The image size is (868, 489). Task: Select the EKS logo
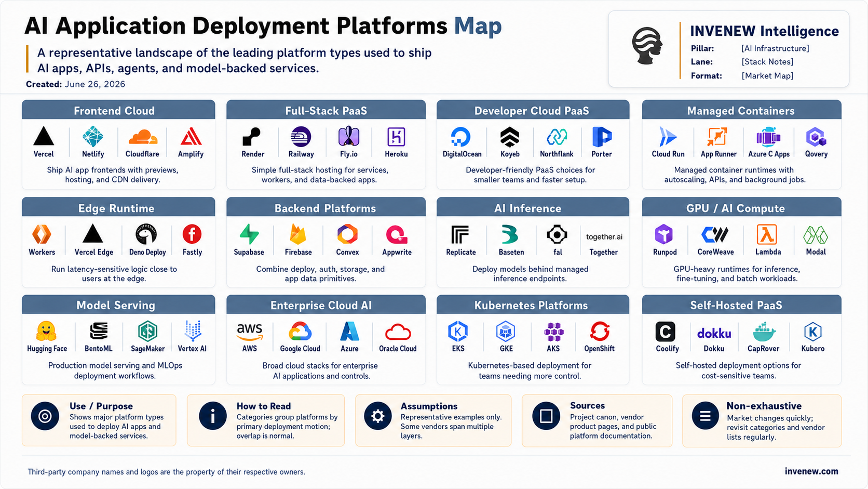[458, 331]
